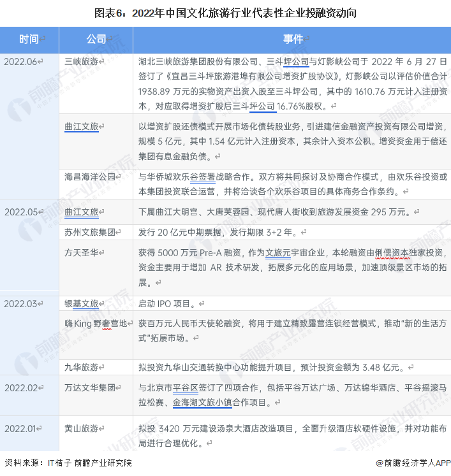Click the event text 下属曲江大明宫、大唐芙蓉园
This screenshot has width=451, height=476.
coord(276,212)
